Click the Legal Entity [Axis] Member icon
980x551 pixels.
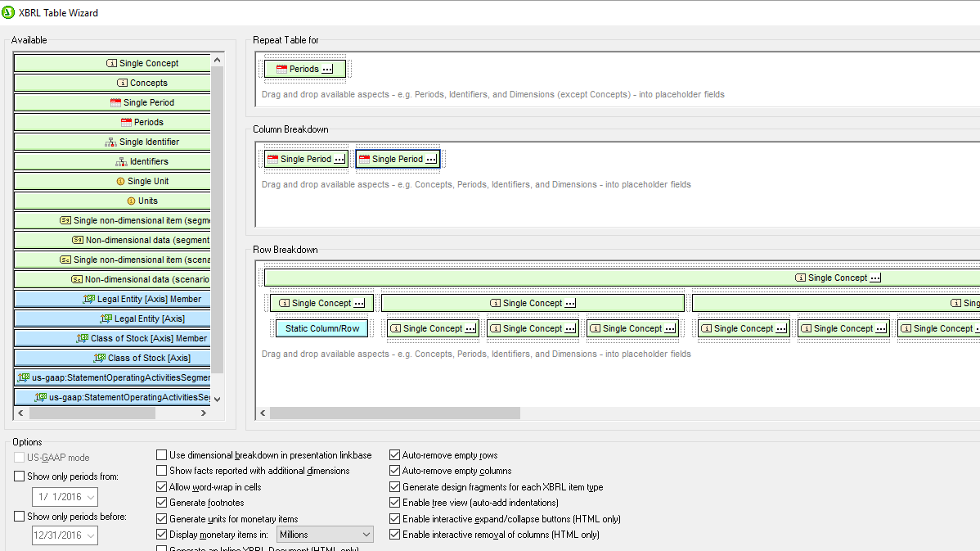coord(88,299)
